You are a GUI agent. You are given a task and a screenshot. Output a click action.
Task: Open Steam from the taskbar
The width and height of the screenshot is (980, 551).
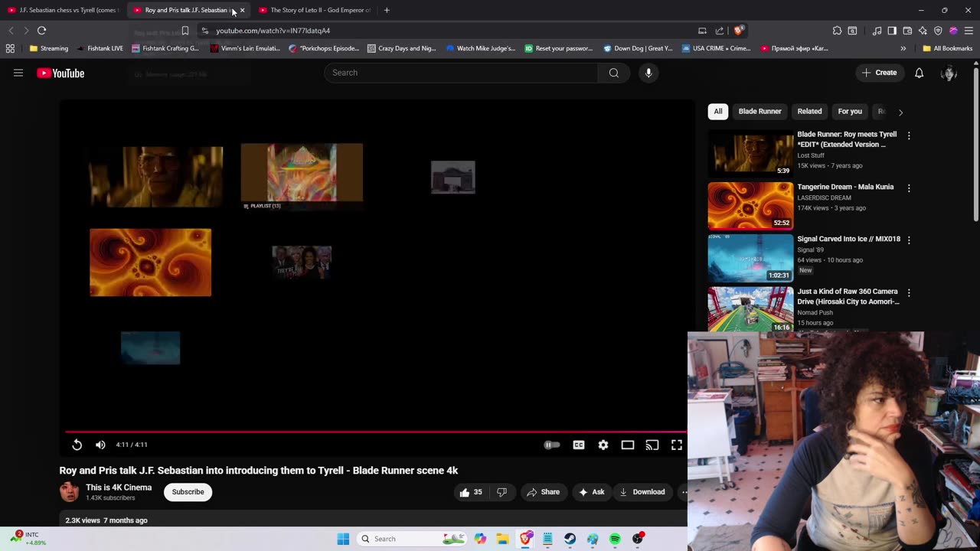point(570,539)
